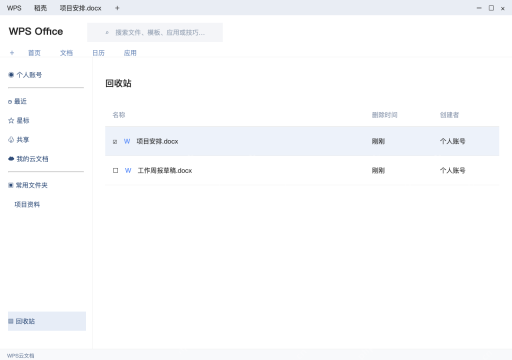Click the Word icon of 项目安排.docx
The width and height of the screenshot is (512, 360).
127,141
